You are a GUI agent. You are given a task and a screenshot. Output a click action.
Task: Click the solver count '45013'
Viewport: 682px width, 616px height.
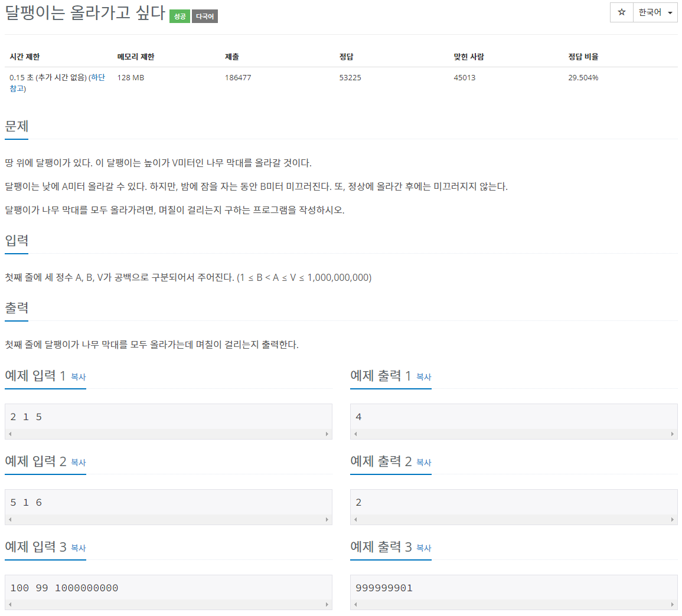coord(465,77)
